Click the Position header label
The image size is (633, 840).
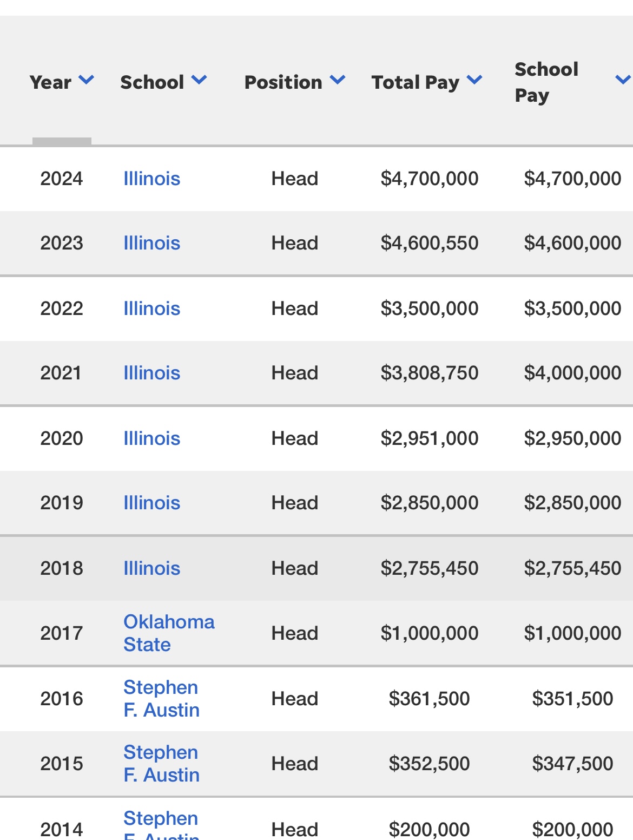[283, 82]
